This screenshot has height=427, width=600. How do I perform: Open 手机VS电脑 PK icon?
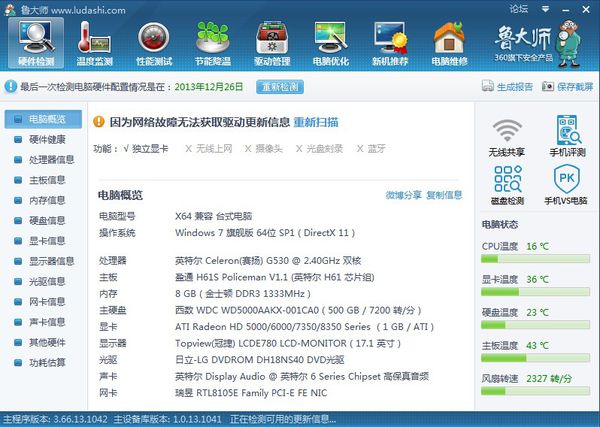click(568, 186)
